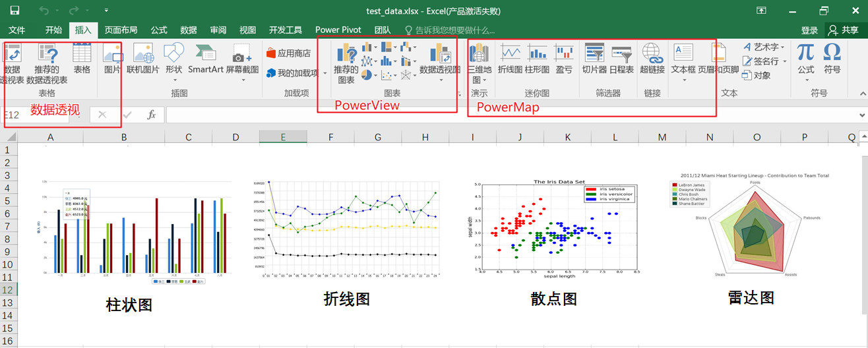Click the Redo arrow icon
This screenshot has height=348, width=868.
pos(74,11)
